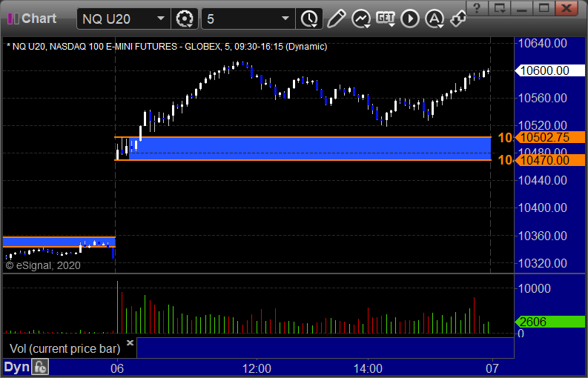Screen dimensions: 588x378
Task: Select the 10502.75 upper line price tag
Action: 549,137
